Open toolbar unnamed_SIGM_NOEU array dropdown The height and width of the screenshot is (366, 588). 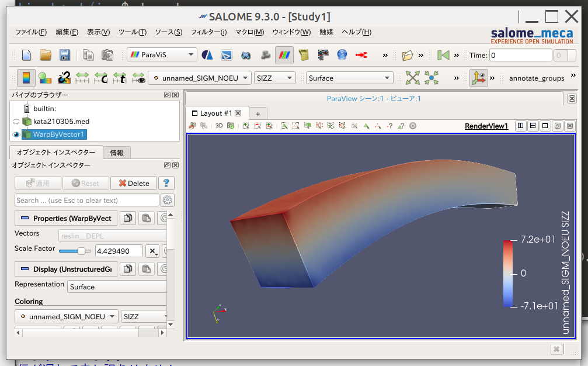[x=200, y=78]
